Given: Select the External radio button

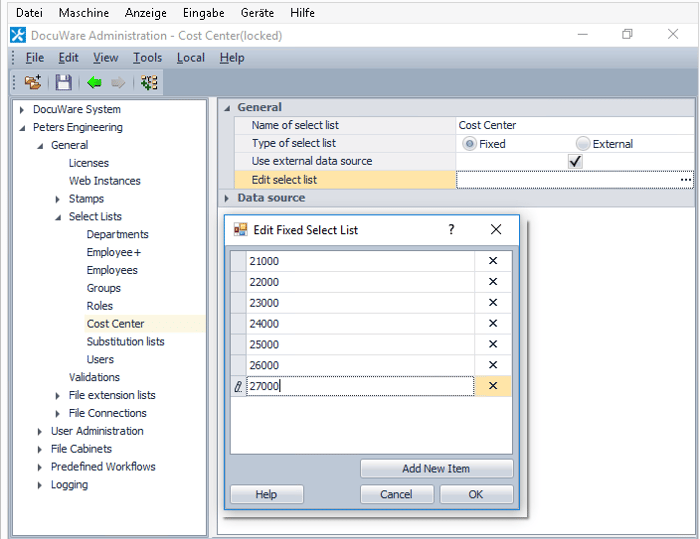Looking at the screenshot, I should [x=583, y=144].
